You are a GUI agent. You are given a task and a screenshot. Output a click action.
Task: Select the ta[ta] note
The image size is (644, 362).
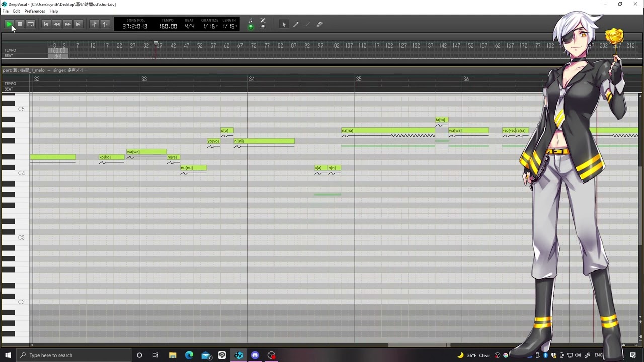pyautogui.click(x=442, y=120)
